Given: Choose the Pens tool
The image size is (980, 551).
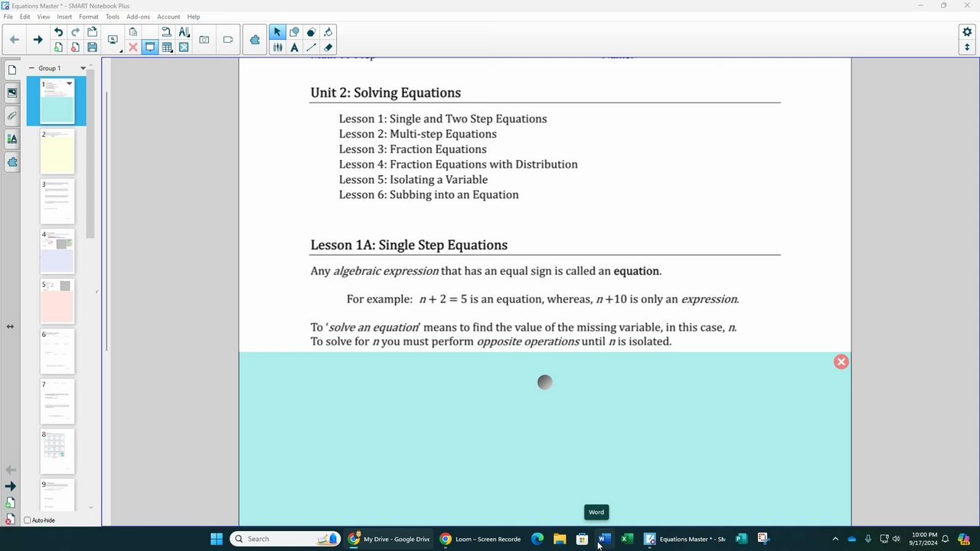Looking at the screenshot, I should (x=277, y=47).
